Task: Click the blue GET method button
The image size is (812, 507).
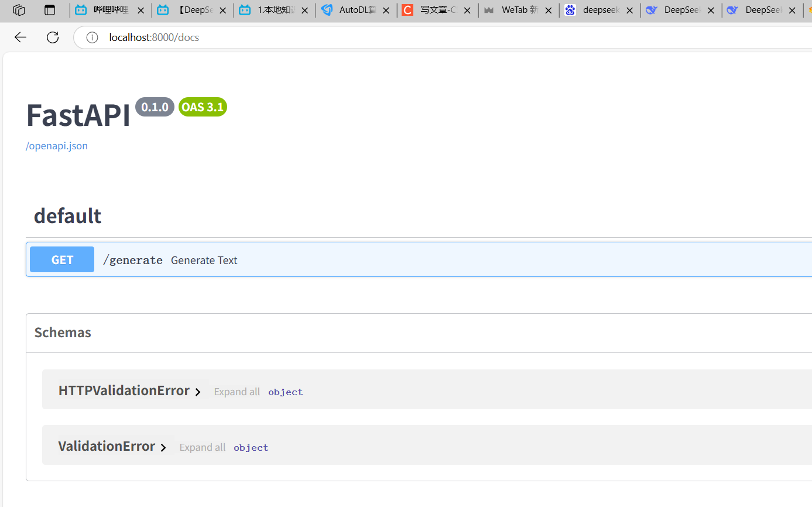Action: coord(62,259)
